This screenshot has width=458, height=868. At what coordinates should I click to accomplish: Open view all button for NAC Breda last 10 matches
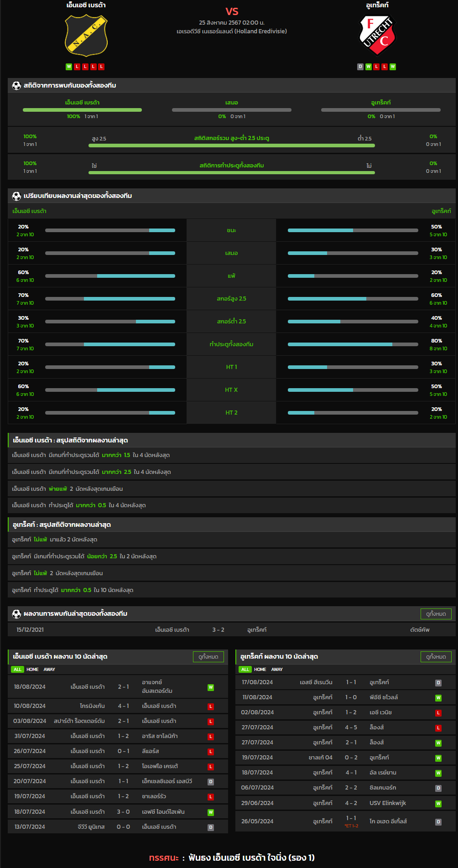tap(208, 657)
